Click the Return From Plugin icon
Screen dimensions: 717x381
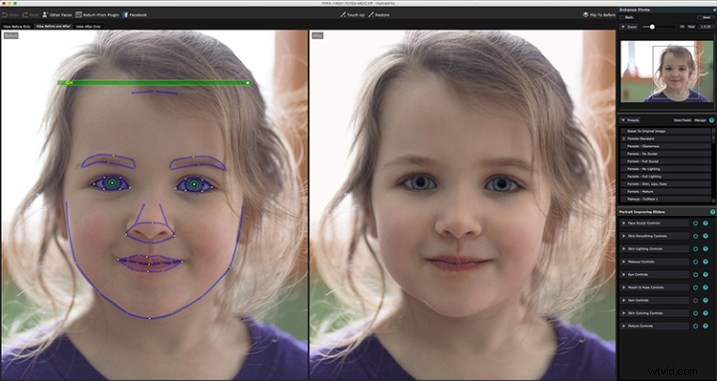[x=79, y=15]
